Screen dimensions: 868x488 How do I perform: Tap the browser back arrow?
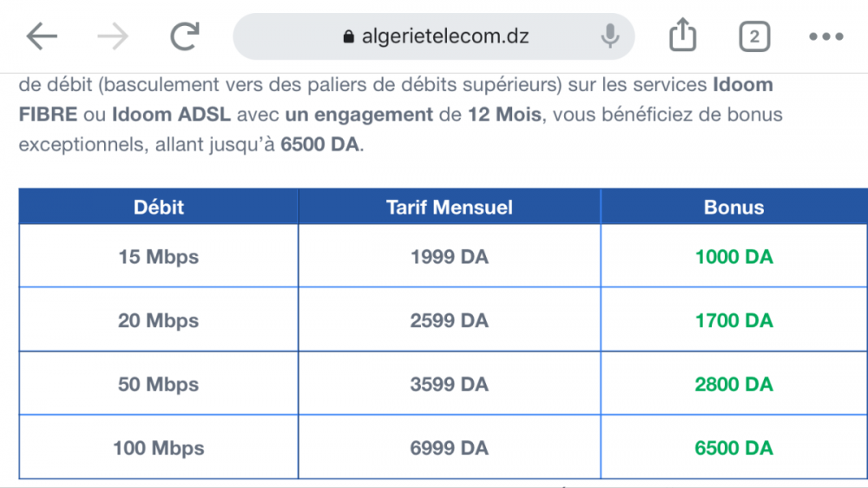(42, 36)
